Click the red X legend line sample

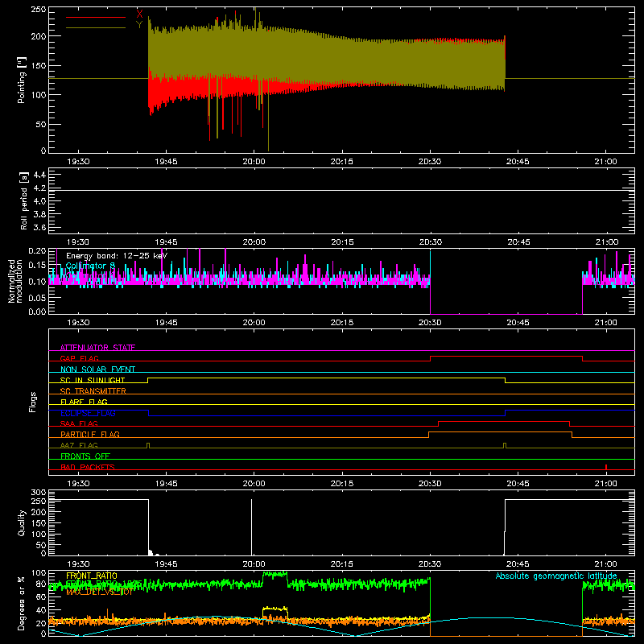click(96, 17)
